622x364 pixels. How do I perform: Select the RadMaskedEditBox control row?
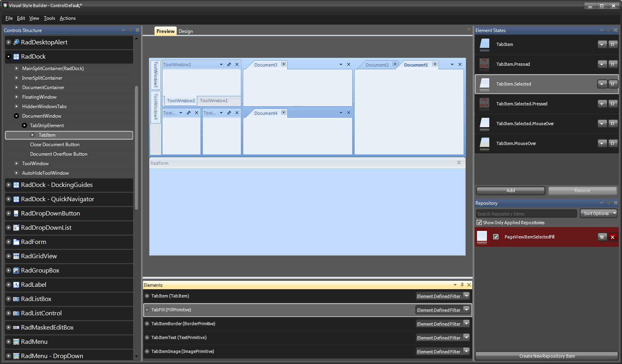pyautogui.click(x=69, y=328)
